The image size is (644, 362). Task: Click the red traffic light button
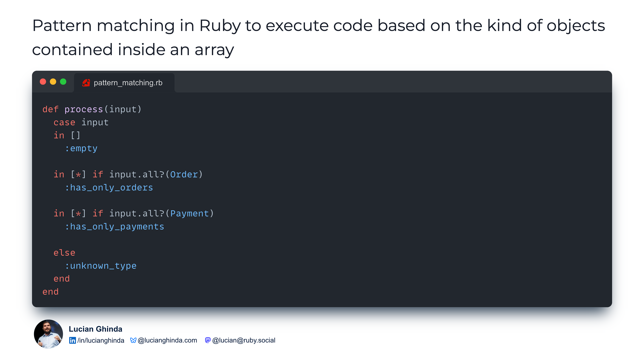point(43,82)
